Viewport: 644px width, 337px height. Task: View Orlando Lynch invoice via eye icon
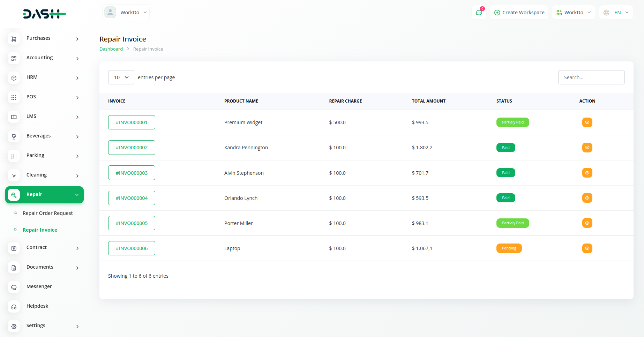(587, 198)
